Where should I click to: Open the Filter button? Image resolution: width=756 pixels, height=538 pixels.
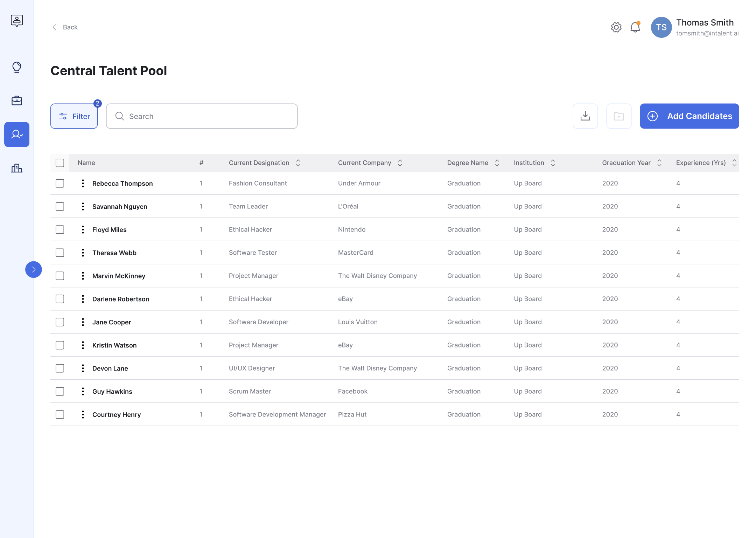(x=74, y=116)
